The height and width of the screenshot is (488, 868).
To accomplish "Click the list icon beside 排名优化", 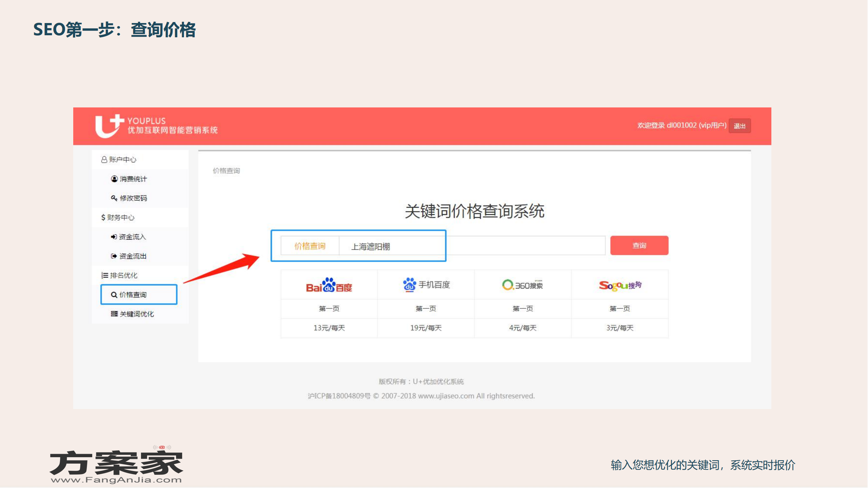I will point(104,276).
